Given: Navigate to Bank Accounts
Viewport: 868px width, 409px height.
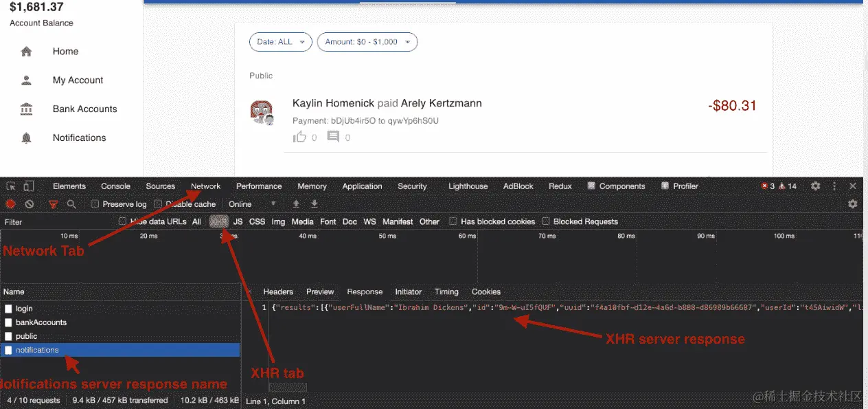Looking at the screenshot, I should [84, 109].
